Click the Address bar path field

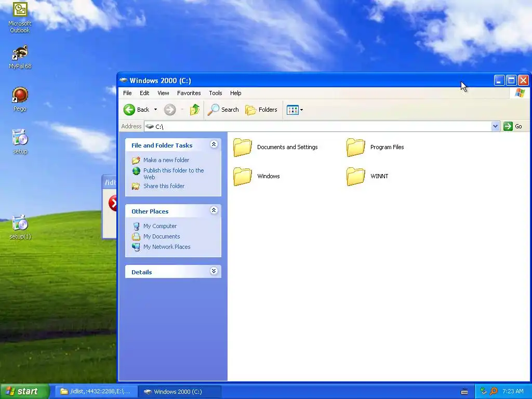pos(317,127)
